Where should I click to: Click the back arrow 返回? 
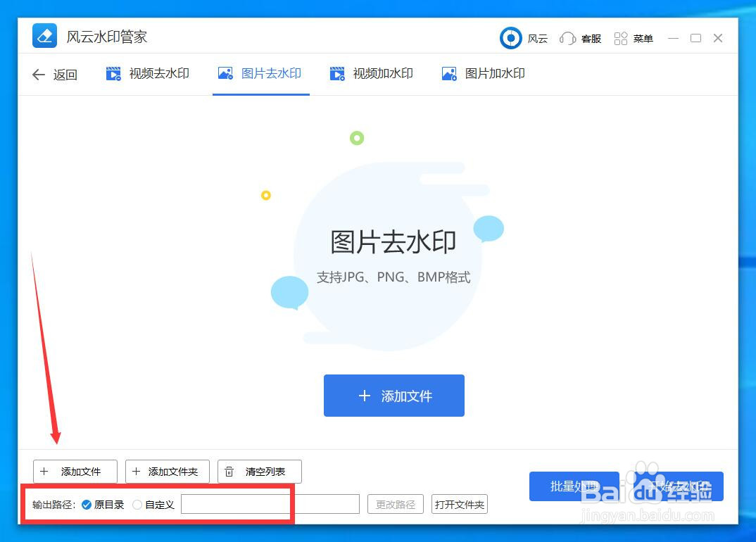pyautogui.click(x=39, y=74)
